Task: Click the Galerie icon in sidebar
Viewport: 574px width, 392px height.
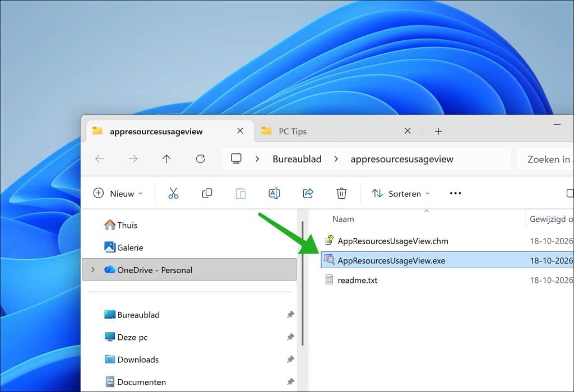Action: pos(109,247)
